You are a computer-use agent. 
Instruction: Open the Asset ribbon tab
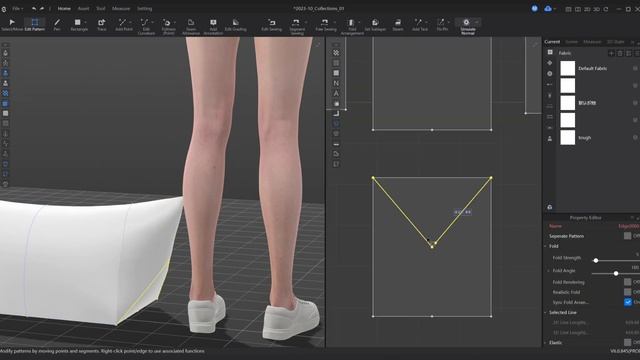tap(83, 9)
